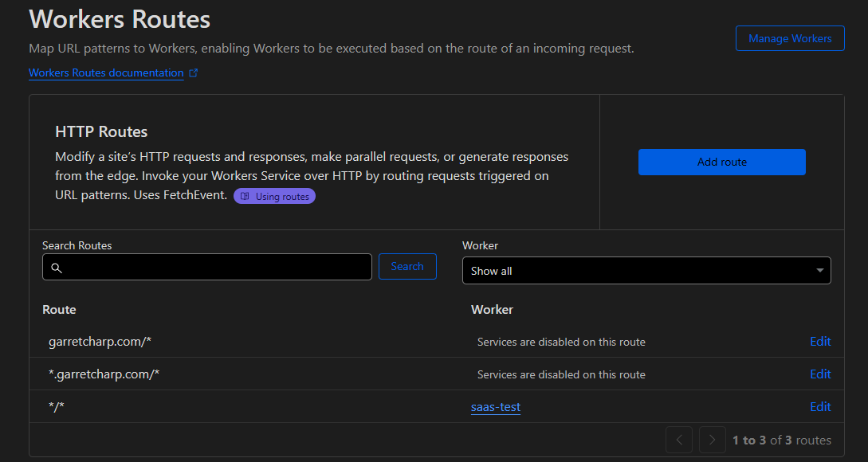Open the Using routes badge text
The image size is (868, 462).
(282, 197)
